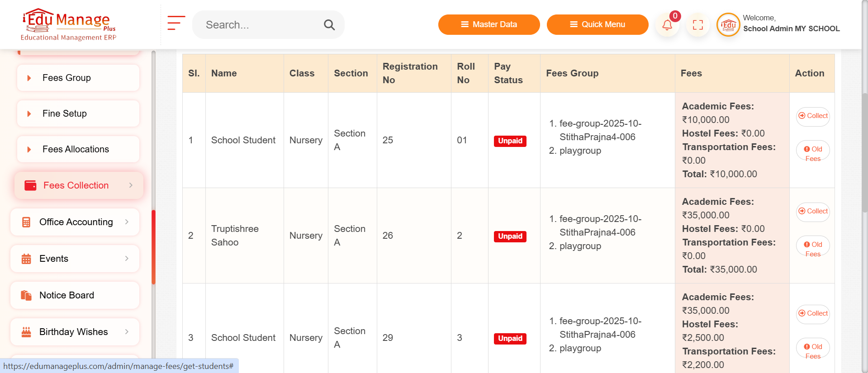The image size is (868, 373).
Task: Open the Notice Board menu item
Action: [75, 295]
